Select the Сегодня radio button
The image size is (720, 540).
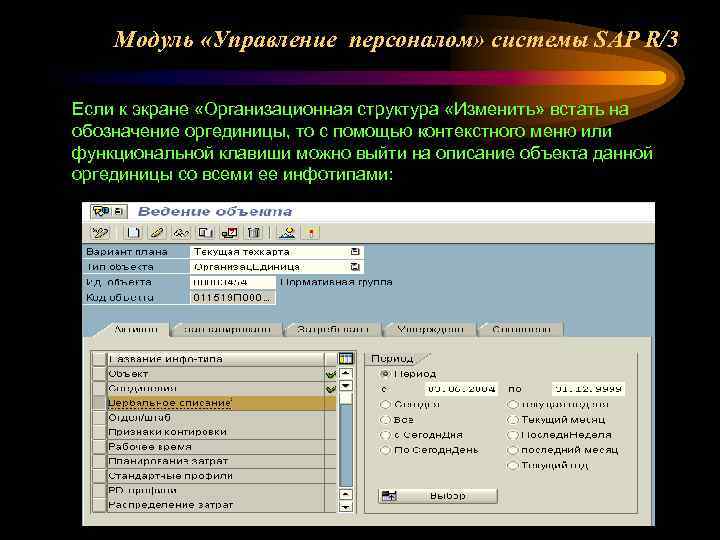click(385, 405)
